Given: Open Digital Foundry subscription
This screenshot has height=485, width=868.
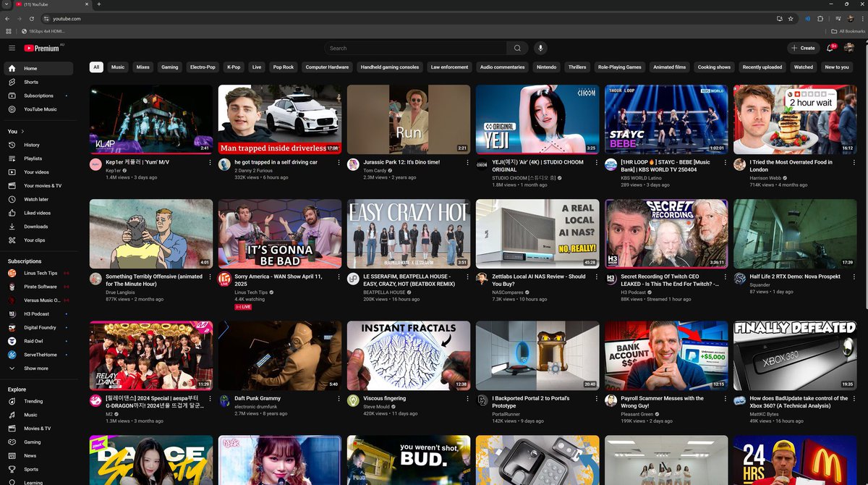Looking at the screenshot, I should pos(38,328).
